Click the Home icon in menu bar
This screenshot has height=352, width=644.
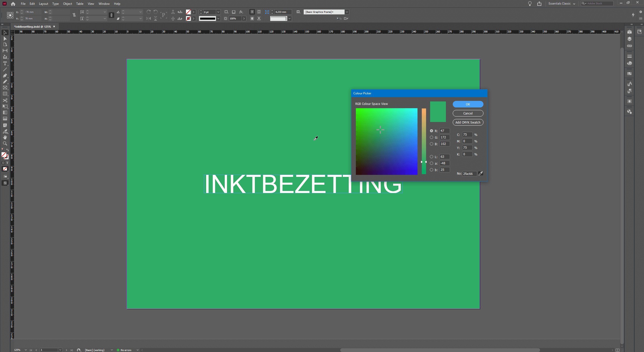13,4
